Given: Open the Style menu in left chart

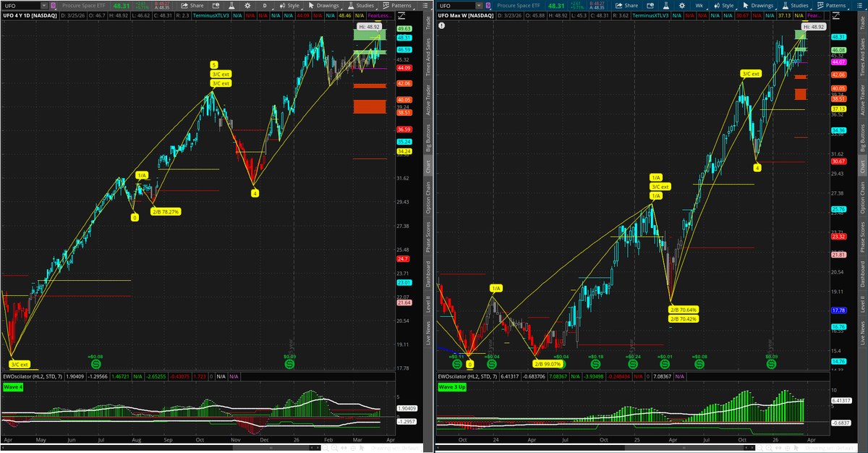Looking at the screenshot, I should (290, 6).
